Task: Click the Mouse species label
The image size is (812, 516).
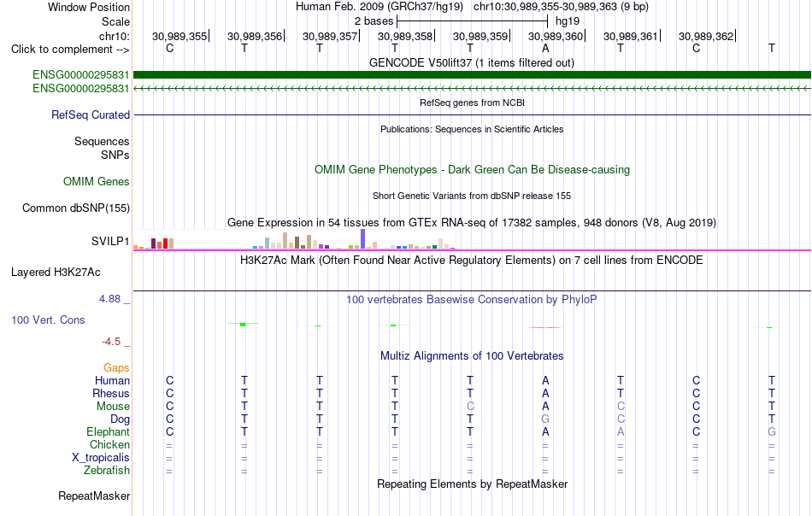Action: (x=113, y=407)
